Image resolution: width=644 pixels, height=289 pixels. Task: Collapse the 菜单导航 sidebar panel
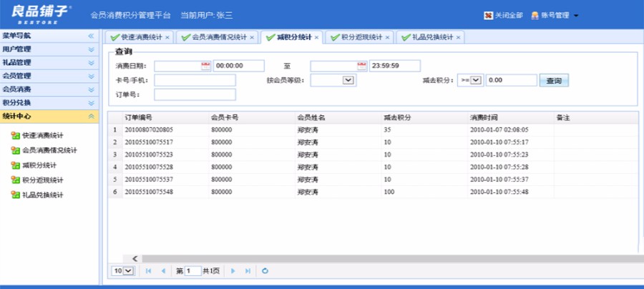[x=91, y=36]
